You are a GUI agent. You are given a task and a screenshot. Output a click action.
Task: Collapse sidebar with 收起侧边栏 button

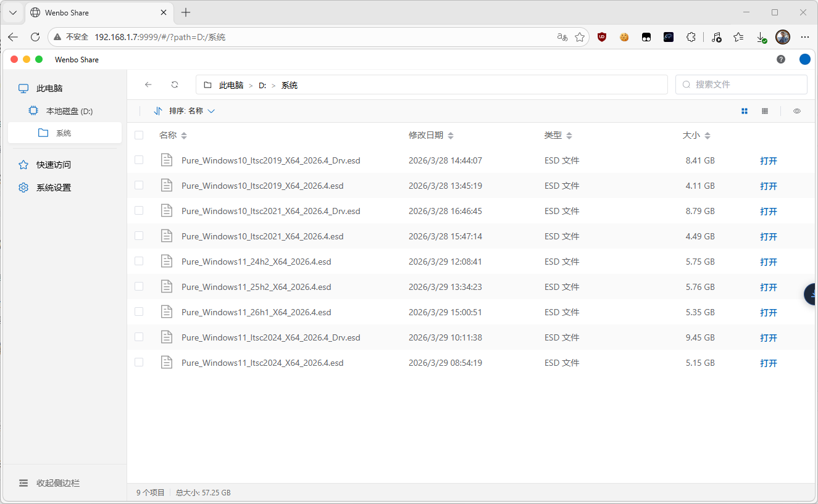click(49, 483)
